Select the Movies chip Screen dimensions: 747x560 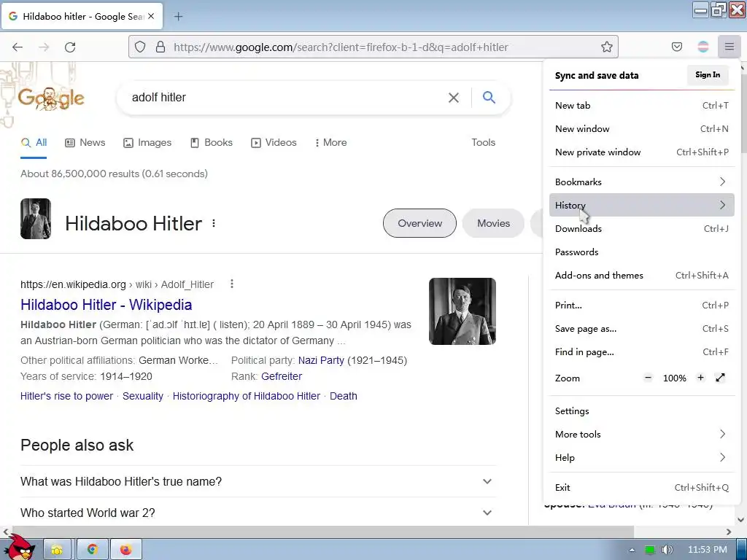coord(494,223)
